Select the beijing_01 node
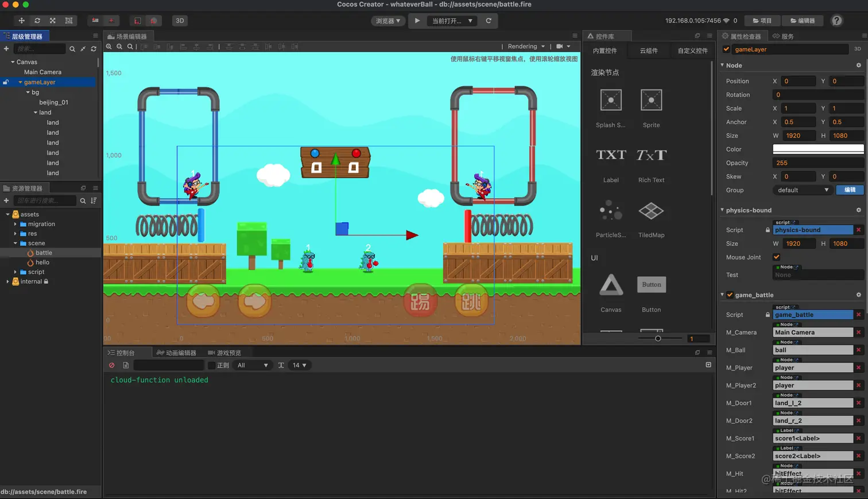The width and height of the screenshot is (868, 499). click(53, 102)
